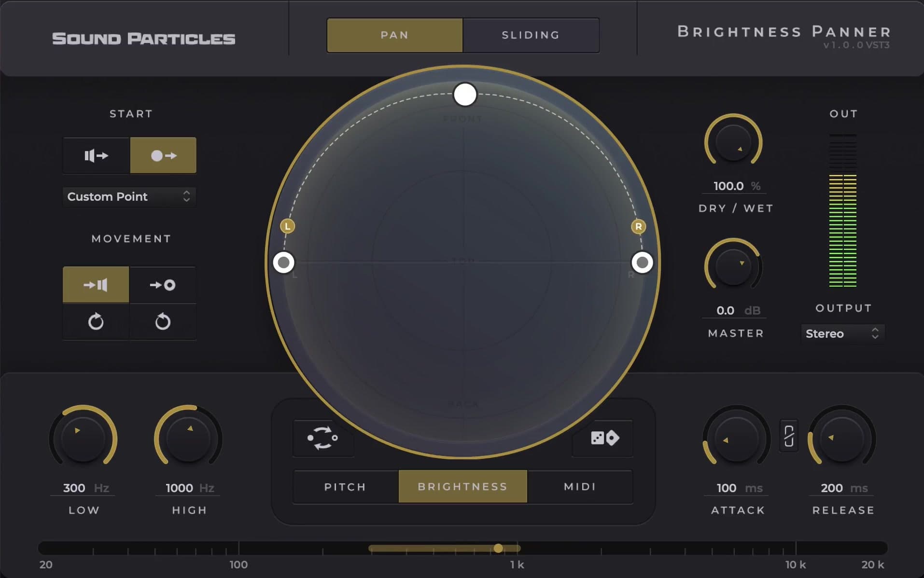Viewport: 924px width, 578px height.
Task: Click the left white panner endpoint
Action: [283, 262]
